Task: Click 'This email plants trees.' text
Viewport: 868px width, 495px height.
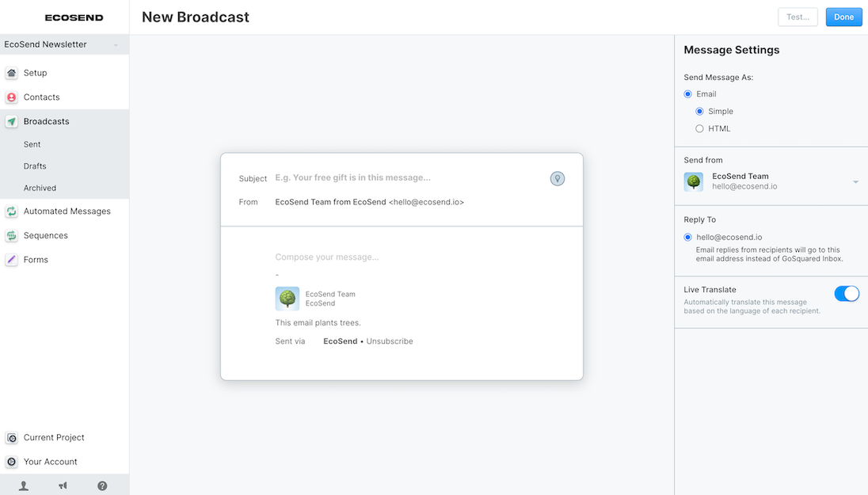Action: point(318,323)
